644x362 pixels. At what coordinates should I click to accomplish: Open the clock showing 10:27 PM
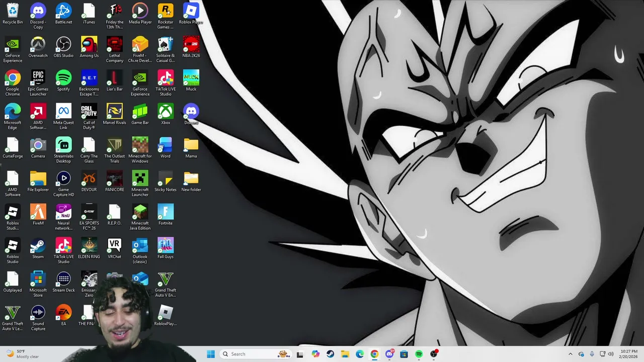[x=628, y=354]
